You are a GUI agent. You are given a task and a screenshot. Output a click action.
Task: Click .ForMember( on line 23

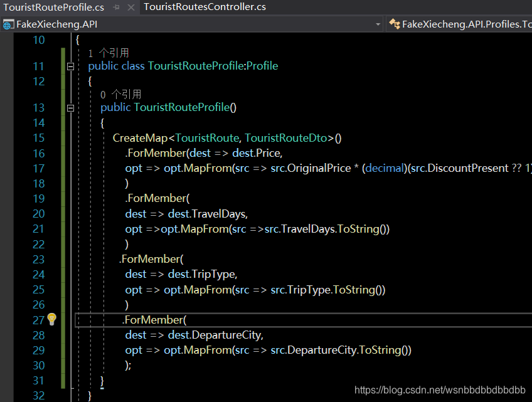click(x=151, y=259)
